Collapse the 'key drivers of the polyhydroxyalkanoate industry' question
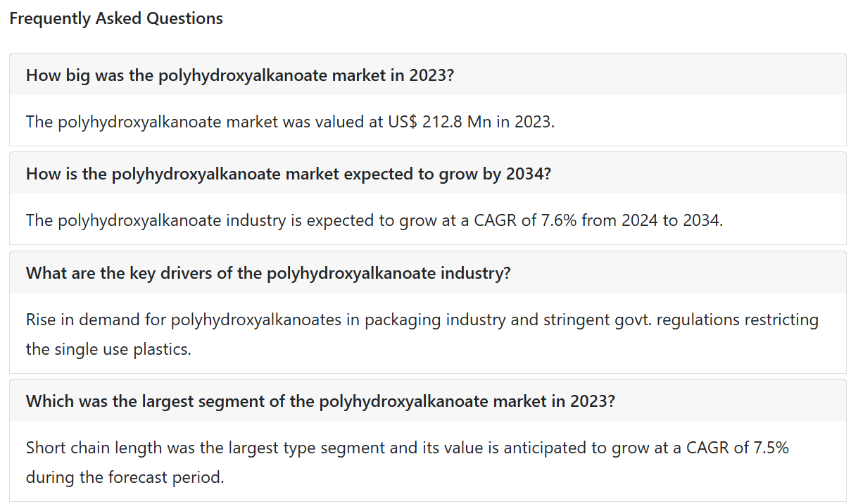Screen dimensions: 851x504 [x=427, y=272]
